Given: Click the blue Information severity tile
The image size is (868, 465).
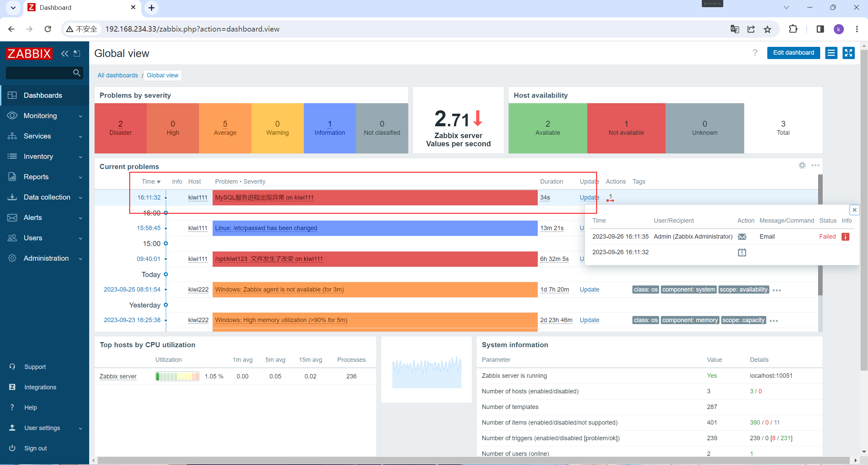Looking at the screenshot, I should tap(330, 128).
